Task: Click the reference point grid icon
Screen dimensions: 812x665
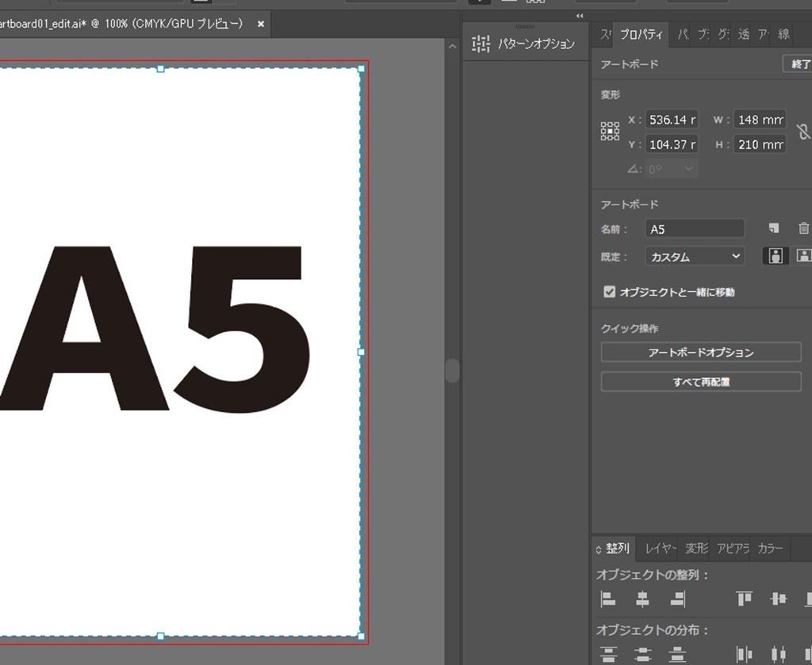Action: (610, 132)
